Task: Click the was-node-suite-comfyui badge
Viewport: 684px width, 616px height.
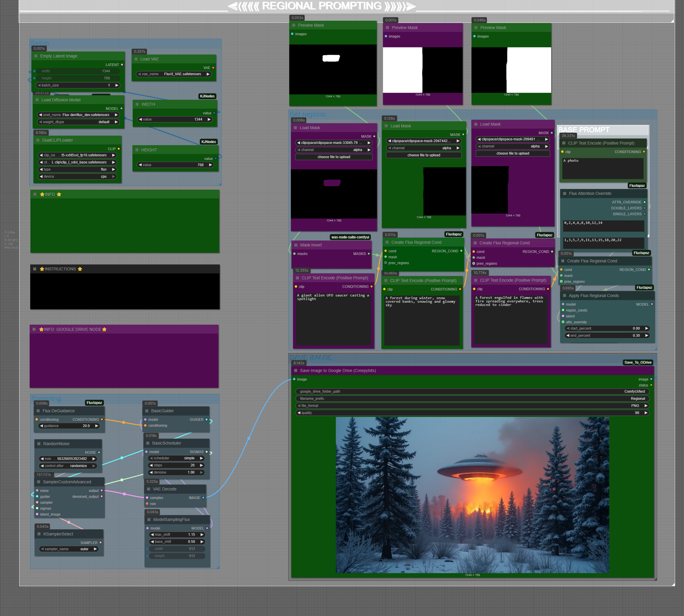Action: (x=350, y=237)
